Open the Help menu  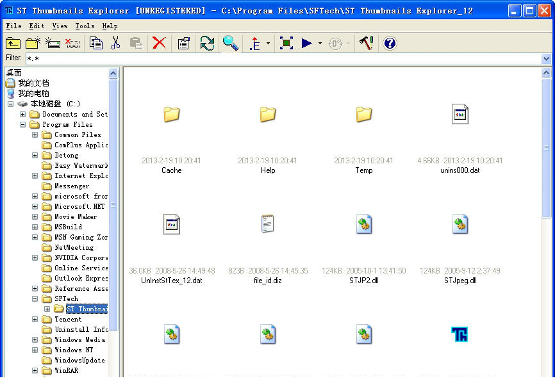(110, 26)
